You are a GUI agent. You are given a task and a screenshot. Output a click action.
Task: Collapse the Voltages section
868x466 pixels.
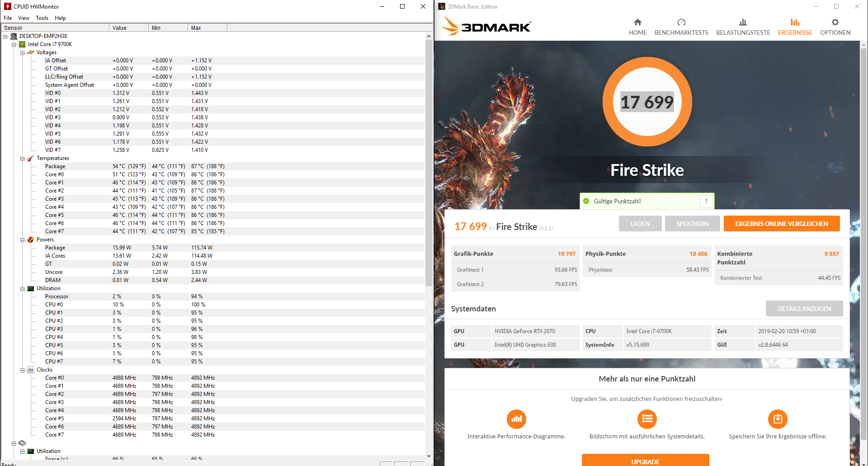click(22, 53)
